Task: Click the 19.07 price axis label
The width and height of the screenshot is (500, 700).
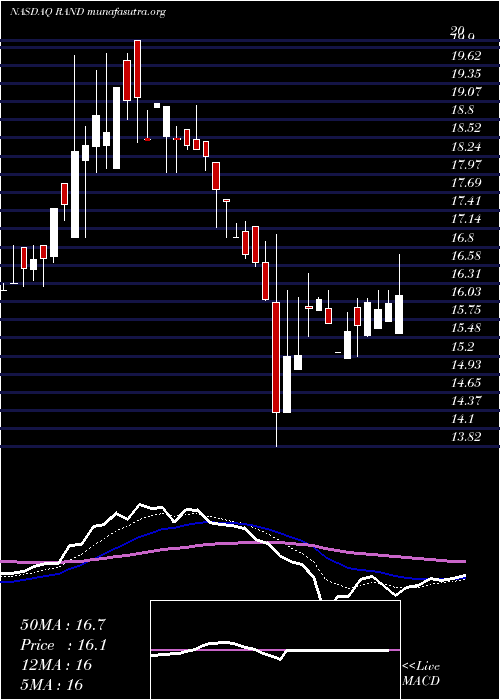Action: click(x=466, y=92)
